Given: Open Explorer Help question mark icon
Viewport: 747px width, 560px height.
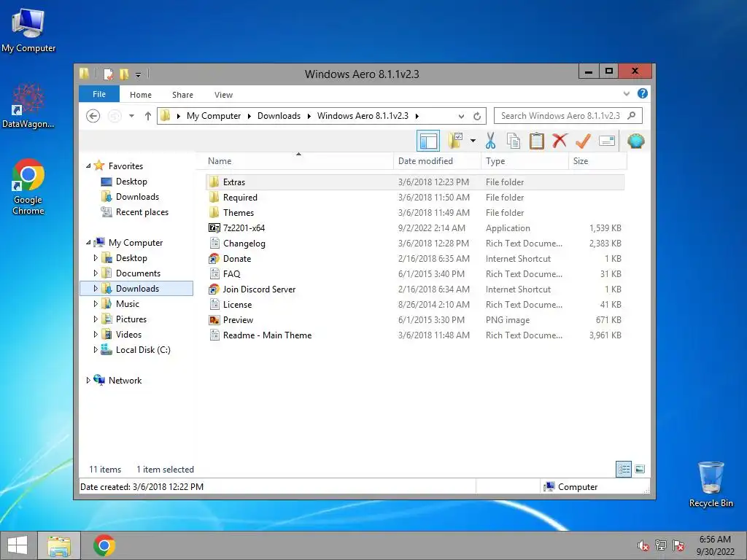Looking at the screenshot, I should pyautogui.click(x=642, y=94).
